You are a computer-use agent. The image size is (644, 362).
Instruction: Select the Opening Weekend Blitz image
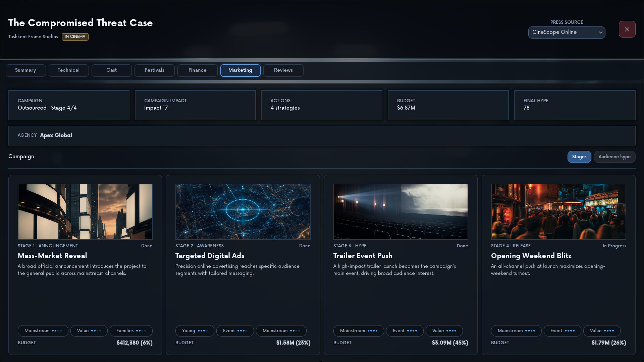(558, 212)
